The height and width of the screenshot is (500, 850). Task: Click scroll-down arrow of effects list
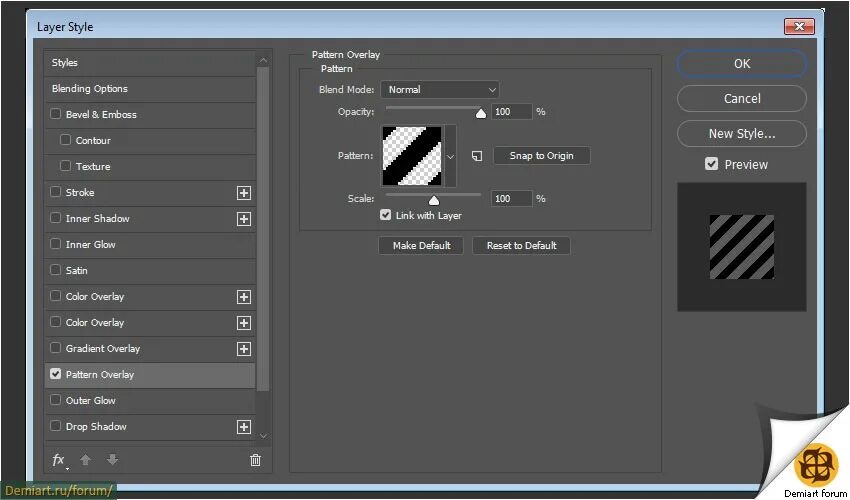pos(263,435)
